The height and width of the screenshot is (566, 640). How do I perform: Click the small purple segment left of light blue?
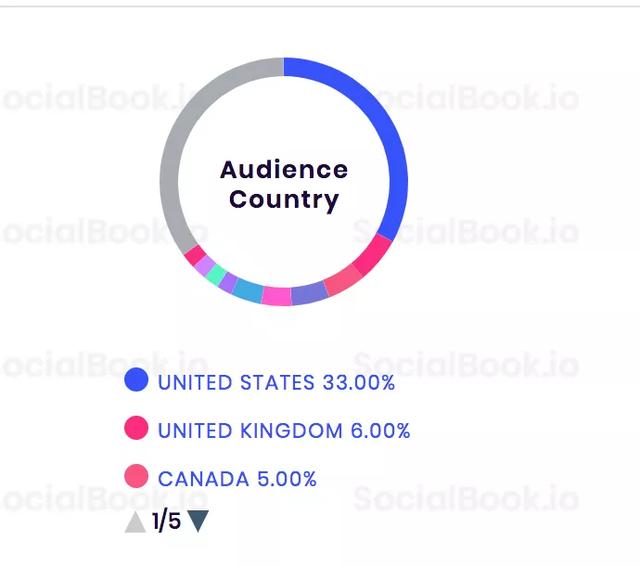click(228, 282)
